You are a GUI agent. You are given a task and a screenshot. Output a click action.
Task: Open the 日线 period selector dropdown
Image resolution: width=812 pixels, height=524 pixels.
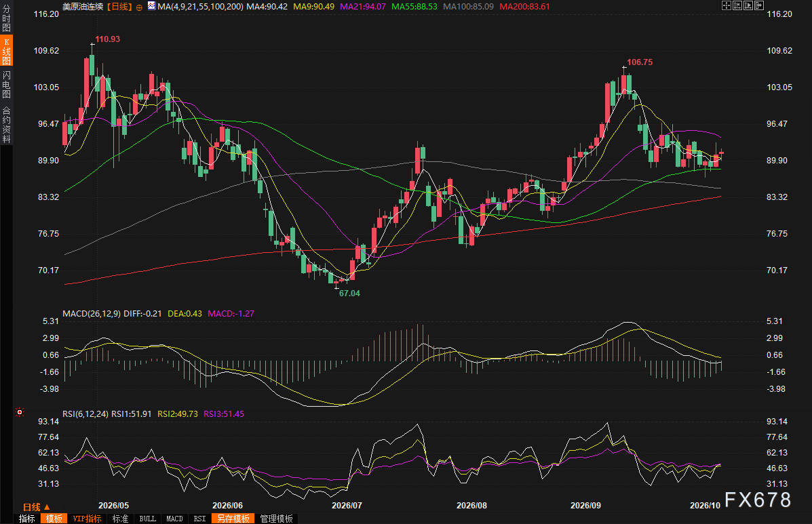(x=36, y=507)
